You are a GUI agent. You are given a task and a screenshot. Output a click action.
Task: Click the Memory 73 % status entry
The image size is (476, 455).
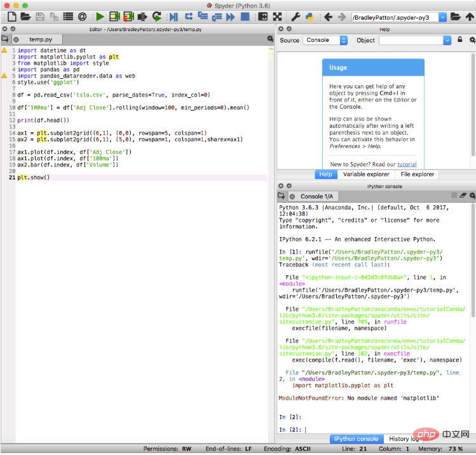click(440, 449)
